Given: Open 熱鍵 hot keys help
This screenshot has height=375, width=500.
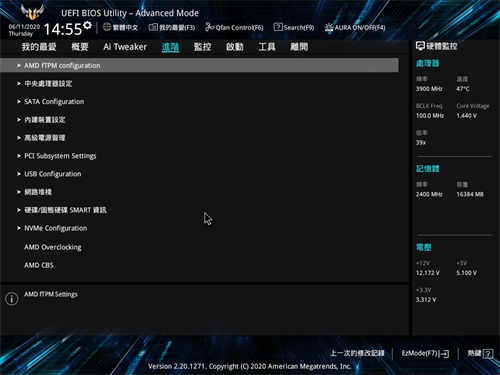Looking at the screenshot, I should point(480,353).
